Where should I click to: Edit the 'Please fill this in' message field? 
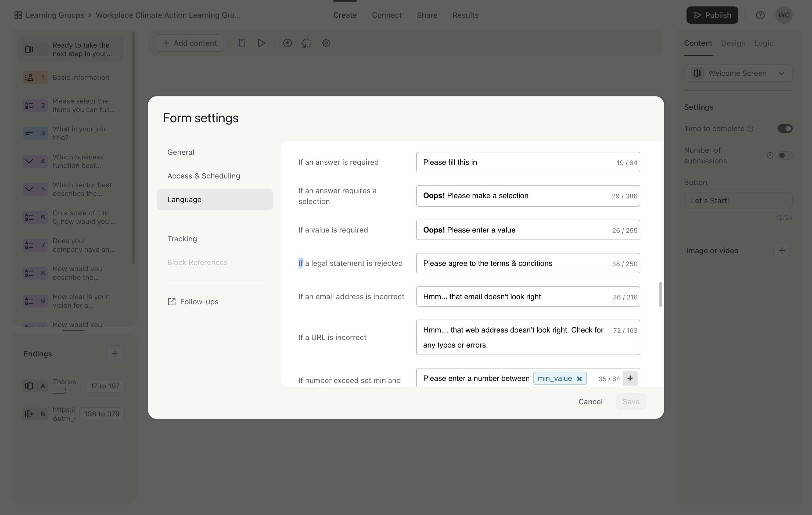point(528,162)
